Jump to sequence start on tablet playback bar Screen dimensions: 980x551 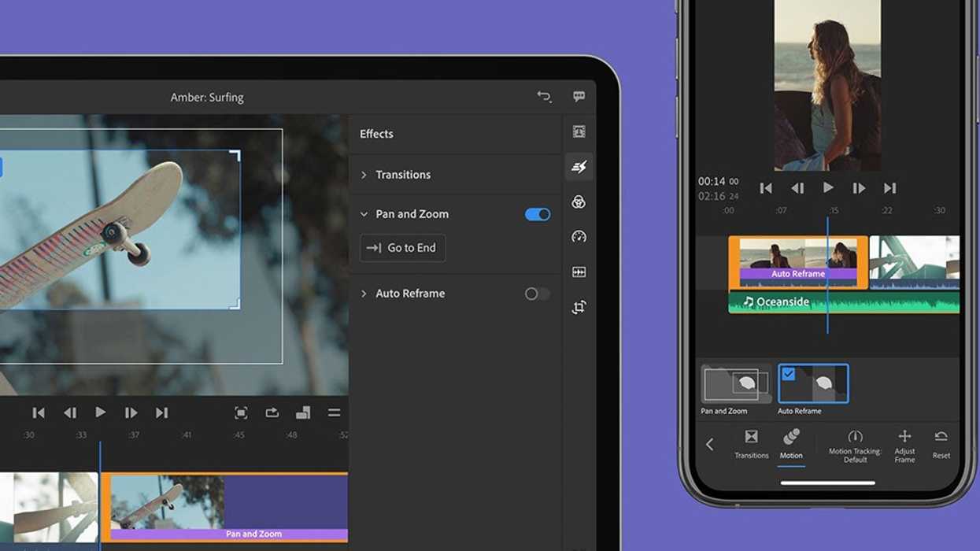(x=39, y=412)
